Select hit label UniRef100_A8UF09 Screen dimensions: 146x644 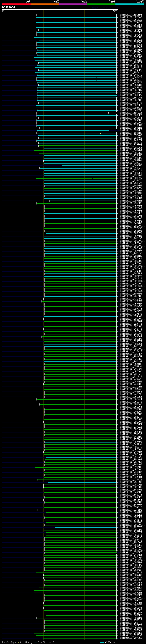tap(131, 178)
